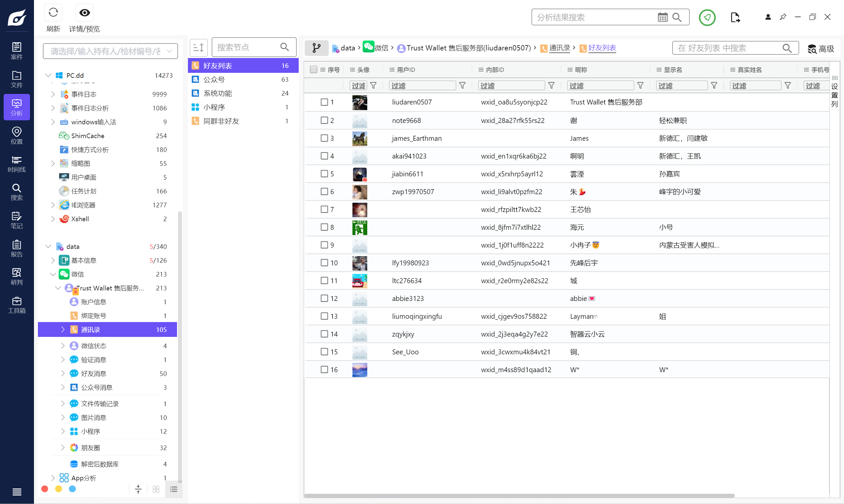Click the green shield icon in top bar
Screen dimensions: 844x504
(x=707, y=17)
